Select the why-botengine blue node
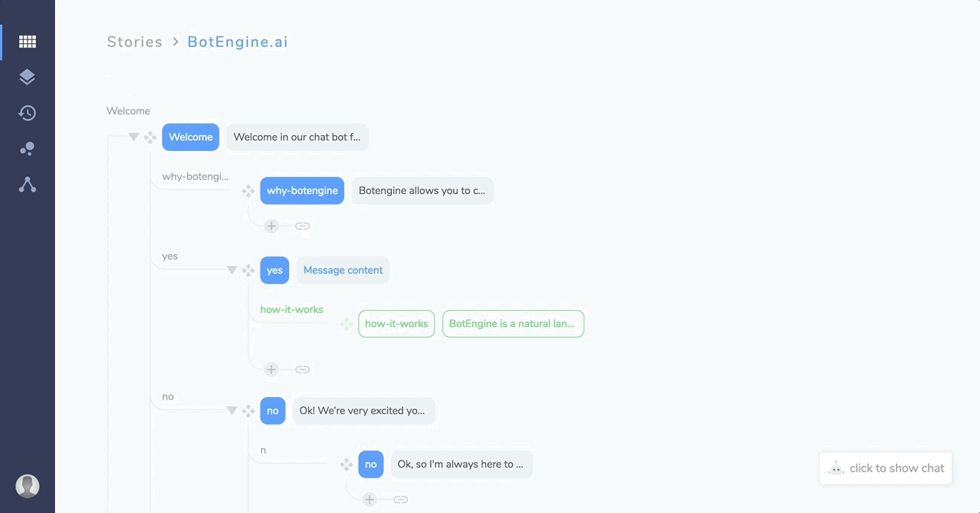This screenshot has width=980, height=513. tap(302, 190)
